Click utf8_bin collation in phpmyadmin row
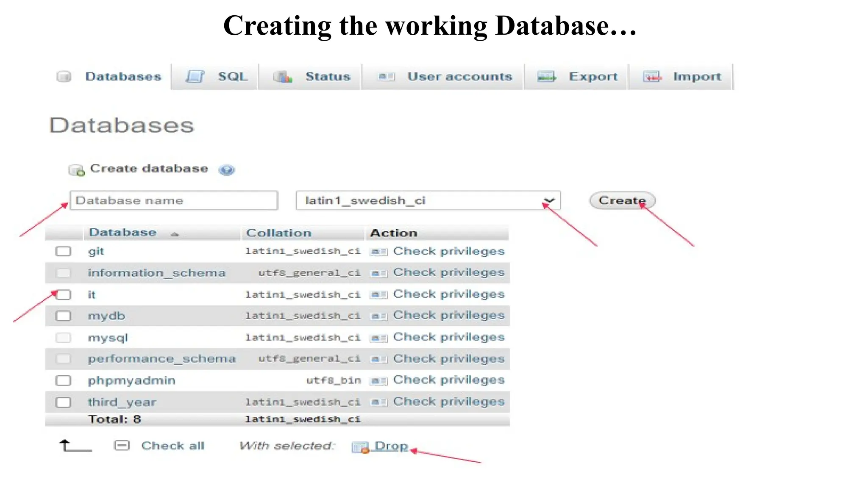Image resolution: width=868 pixels, height=488 pixels. [x=334, y=380]
